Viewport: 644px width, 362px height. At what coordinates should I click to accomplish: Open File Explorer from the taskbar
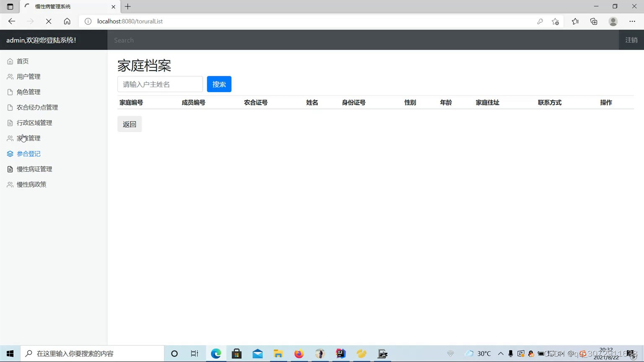[x=278, y=354]
